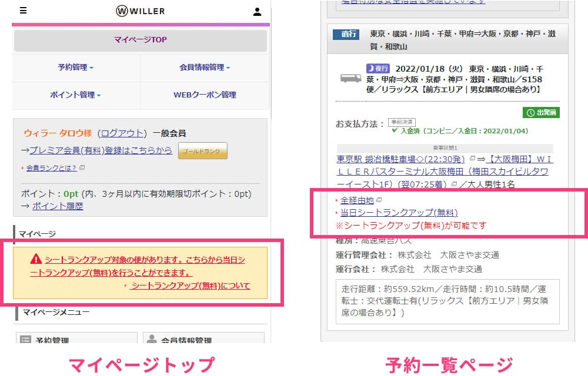Screen dimensions: 588x376
Task: Click the ログアウト link
Action: point(122,133)
